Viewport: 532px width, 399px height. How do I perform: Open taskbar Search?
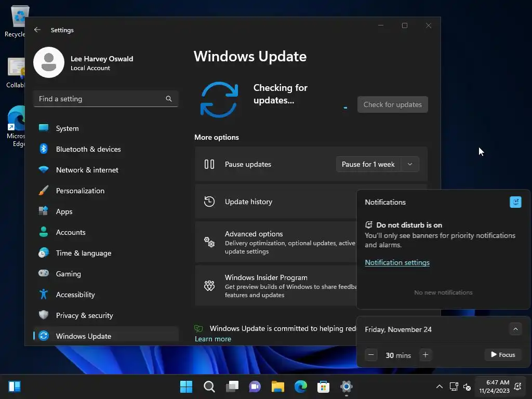[x=209, y=387]
